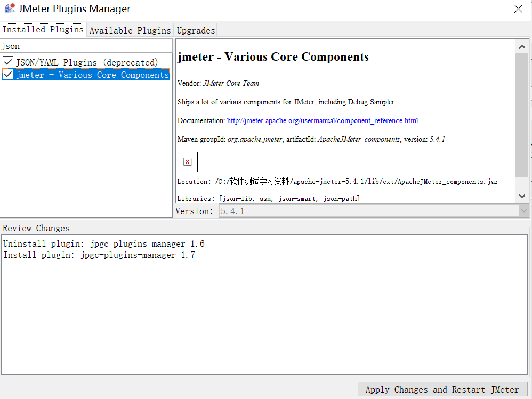Open the Version dropdown arrow

point(524,211)
